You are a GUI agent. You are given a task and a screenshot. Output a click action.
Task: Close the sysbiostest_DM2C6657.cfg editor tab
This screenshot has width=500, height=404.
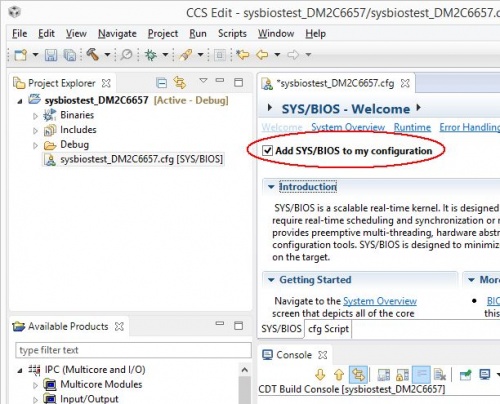[x=405, y=83]
